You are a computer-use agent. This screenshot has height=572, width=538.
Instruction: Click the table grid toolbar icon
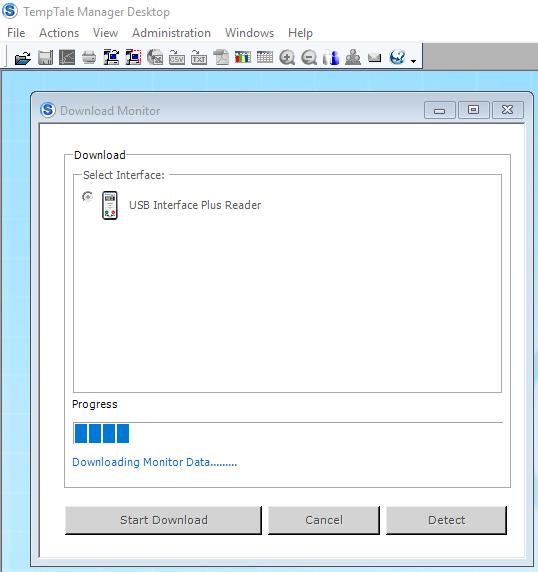pyautogui.click(x=265, y=57)
